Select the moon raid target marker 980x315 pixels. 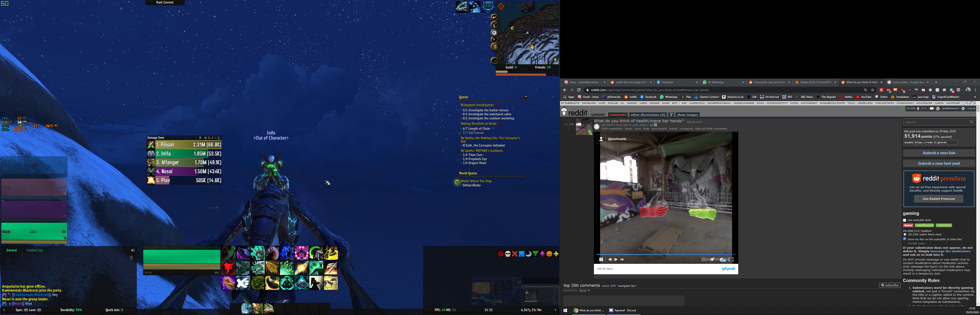click(529, 254)
